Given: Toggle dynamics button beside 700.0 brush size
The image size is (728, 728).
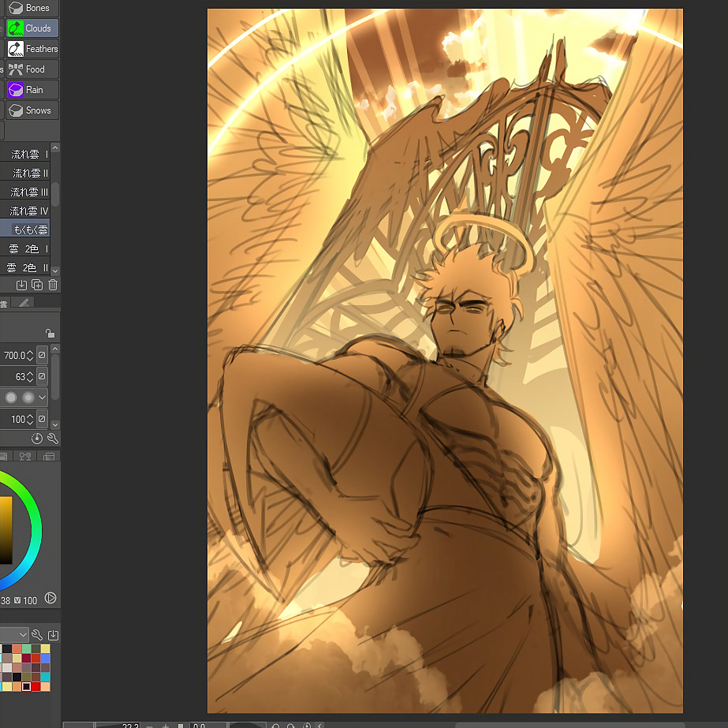Looking at the screenshot, I should tap(42, 356).
